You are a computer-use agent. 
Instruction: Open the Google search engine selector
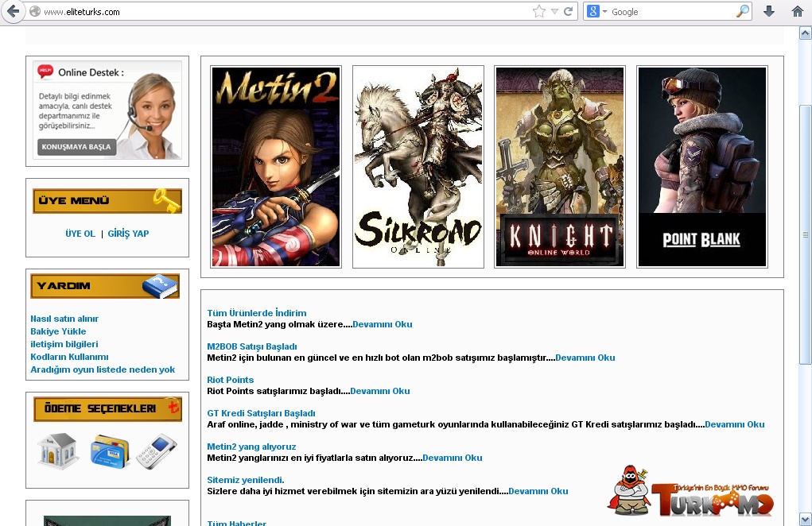tap(597, 11)
